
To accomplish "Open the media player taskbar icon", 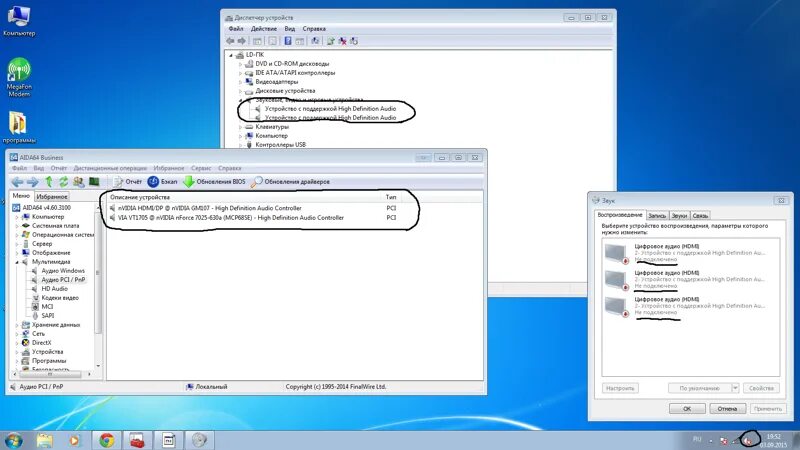I will 74,440.
